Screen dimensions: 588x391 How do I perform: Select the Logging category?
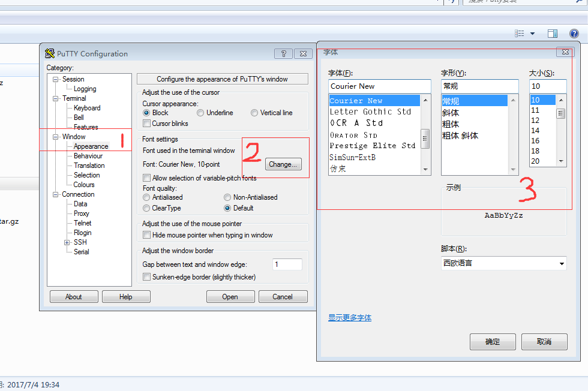(85, 89)
